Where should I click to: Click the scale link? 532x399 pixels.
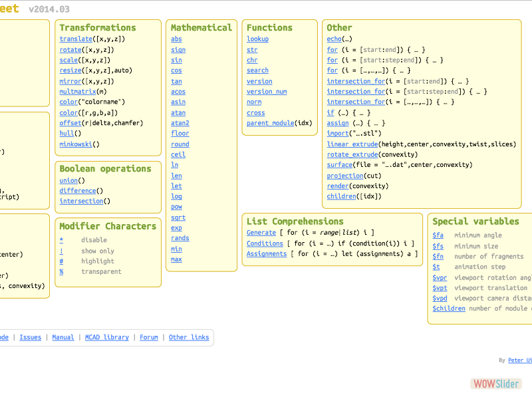point(68,60)
